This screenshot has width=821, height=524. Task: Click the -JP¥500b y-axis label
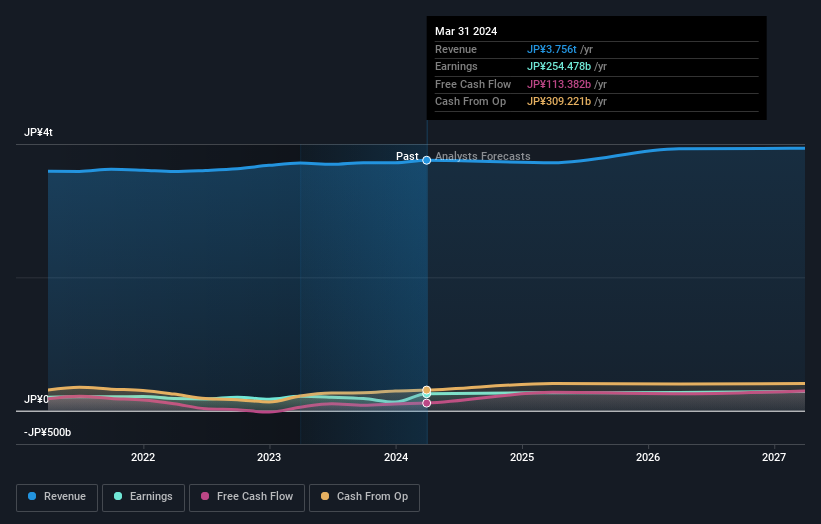47,432
